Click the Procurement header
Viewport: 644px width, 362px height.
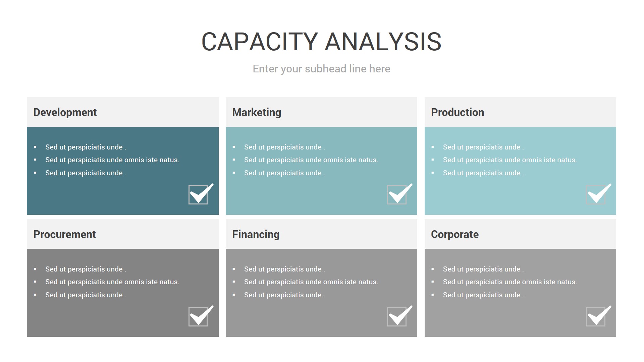click(x=65, y=234)
